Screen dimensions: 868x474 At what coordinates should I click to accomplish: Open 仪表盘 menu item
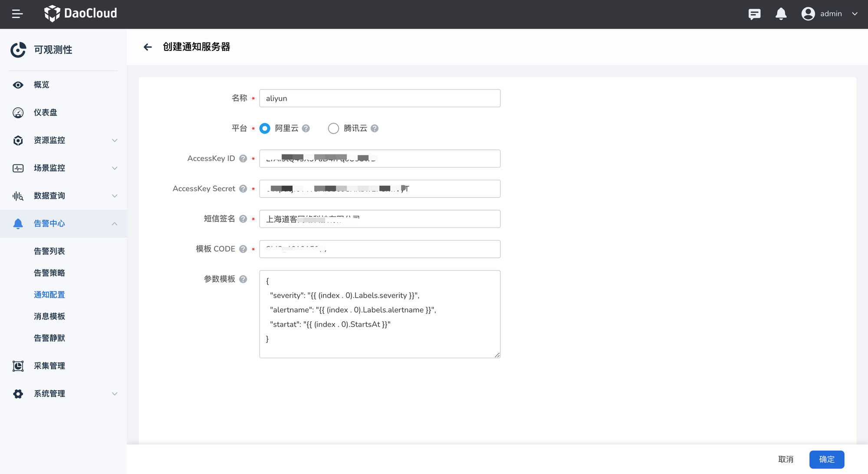pyautogui.click(x=63, y=113)
